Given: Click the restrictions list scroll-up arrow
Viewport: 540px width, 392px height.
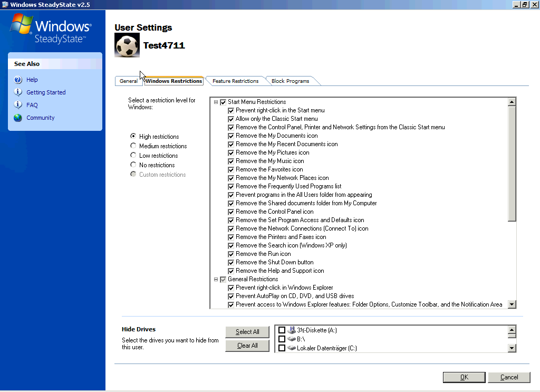Looking at the screenshot, I should [x=512, y=102].
